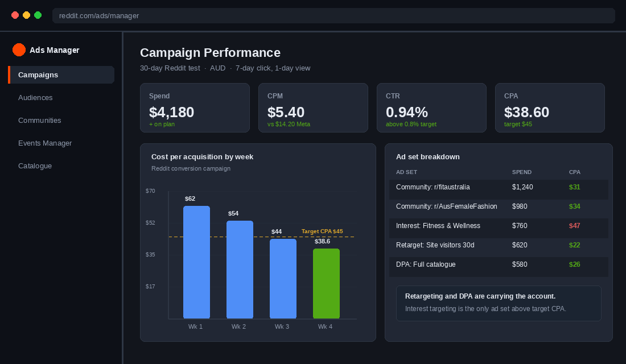Select the Spend $4,180 card
The image size is (626, 364).
pos(195,107)
